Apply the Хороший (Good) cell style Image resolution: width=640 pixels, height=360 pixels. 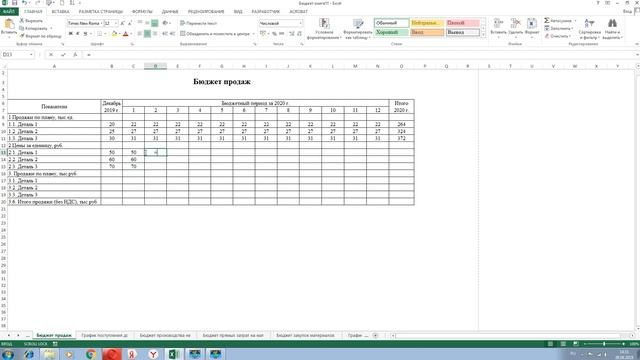pyautogui.click(x=391, y=32)
